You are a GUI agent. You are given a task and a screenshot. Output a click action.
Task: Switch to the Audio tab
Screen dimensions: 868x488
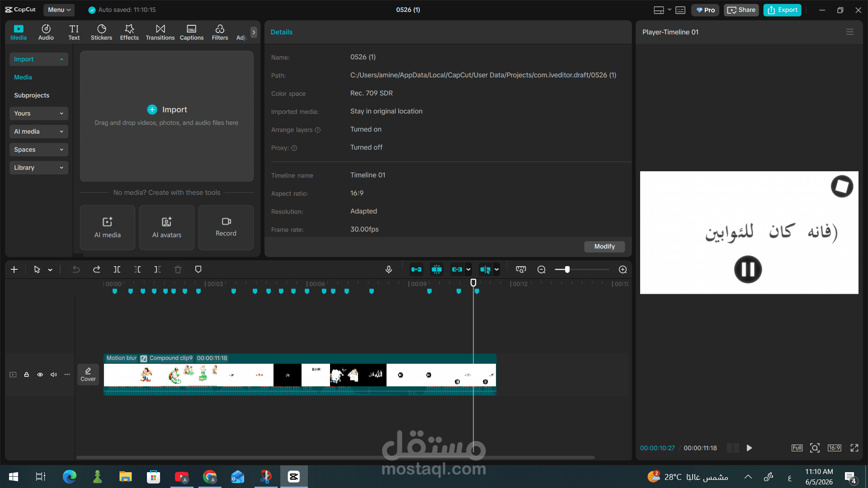pyautogui.click(x=46, y=32)
